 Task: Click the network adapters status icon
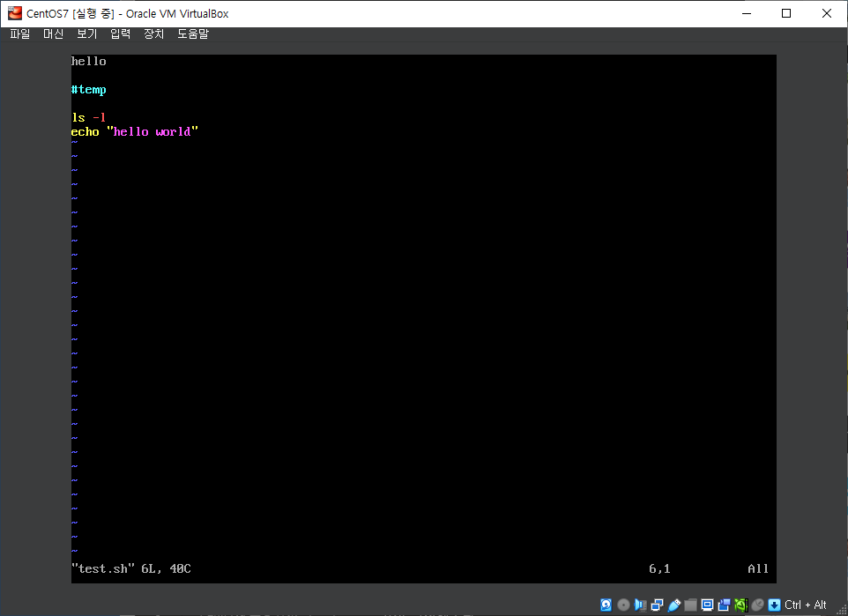tap(656, 605)
